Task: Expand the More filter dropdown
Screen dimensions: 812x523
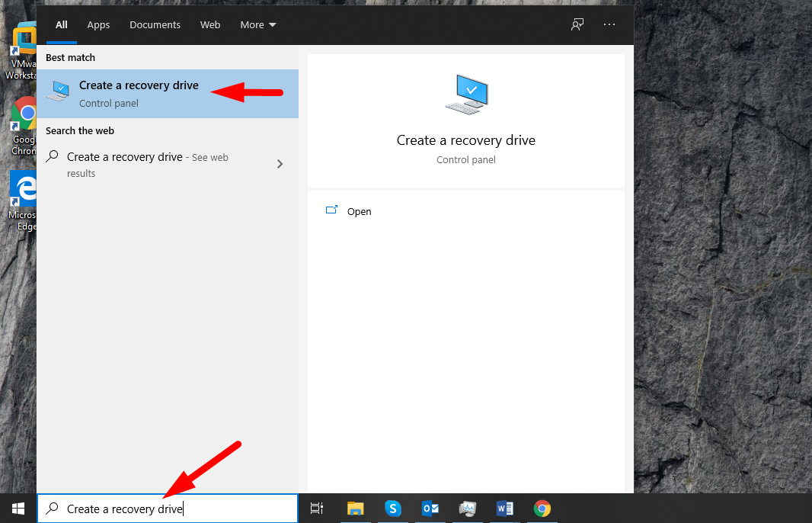Action: tap(258, 24)
